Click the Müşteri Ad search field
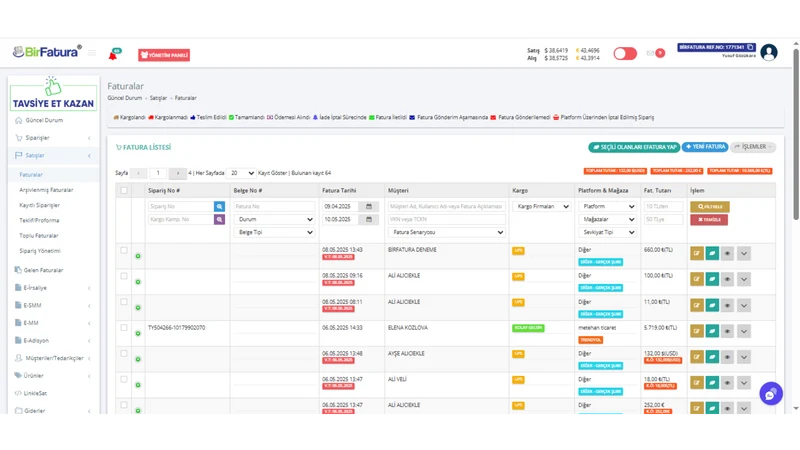Screen dimensions: 800x450 (x=446, y=207)
